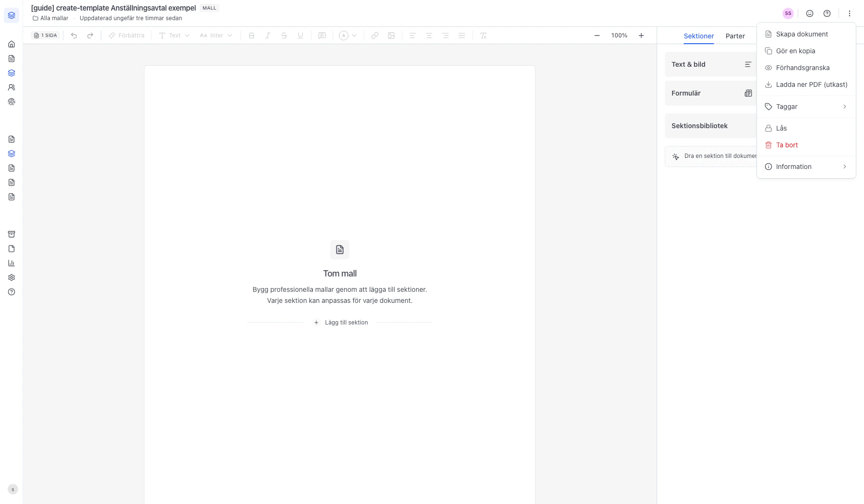Switch to the Parter tab
Image resolution: width=864 pixels, height=504 pixels.
point(735,36)
